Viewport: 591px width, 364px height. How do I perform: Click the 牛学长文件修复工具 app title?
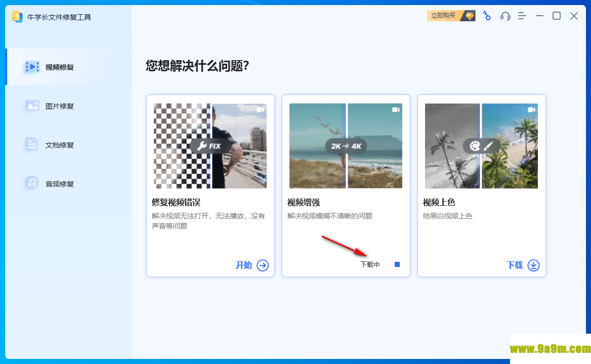[x=59, y=17]
